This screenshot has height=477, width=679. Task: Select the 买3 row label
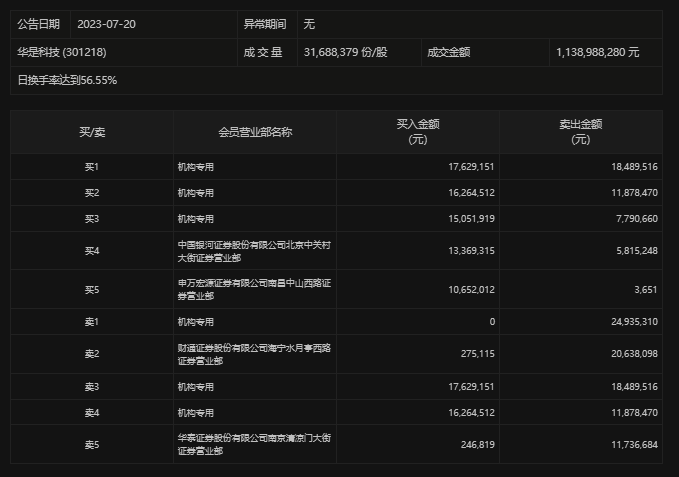point(92,219)
